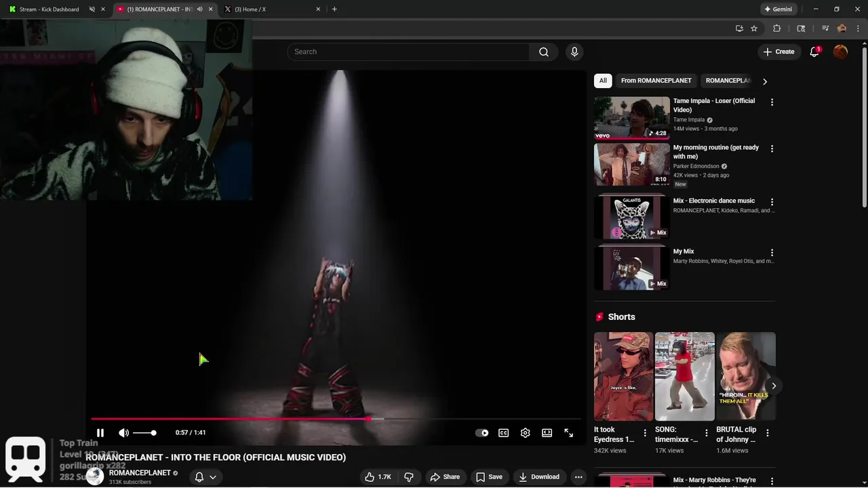The height and width of the screenshot is (488, 868).
Task: Open options for My morning routine video
Action: tap(772, 148)
